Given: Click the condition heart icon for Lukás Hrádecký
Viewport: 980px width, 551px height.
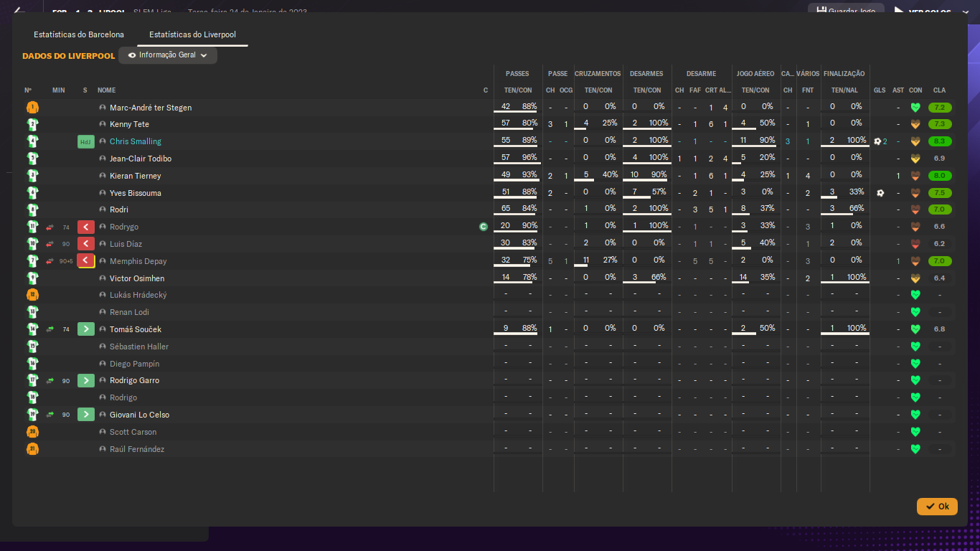Looking at the screenshot, I should [x=915, y=295].
